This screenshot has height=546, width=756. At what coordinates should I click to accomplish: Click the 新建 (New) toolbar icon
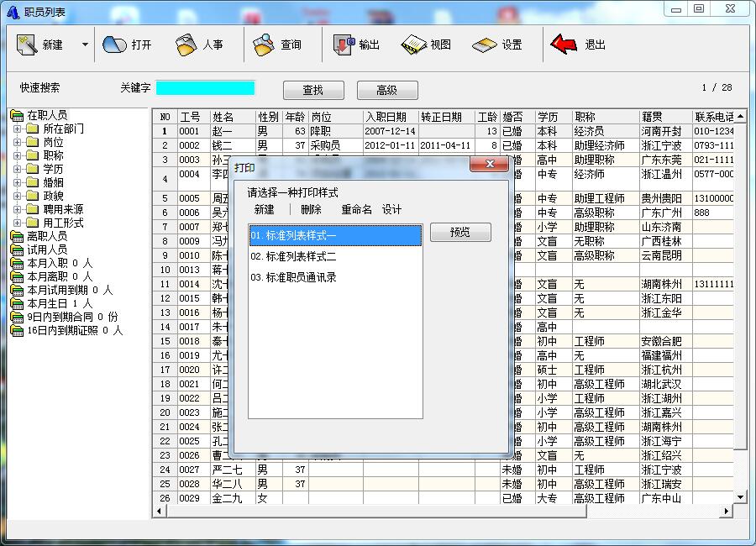click(27, 45)
